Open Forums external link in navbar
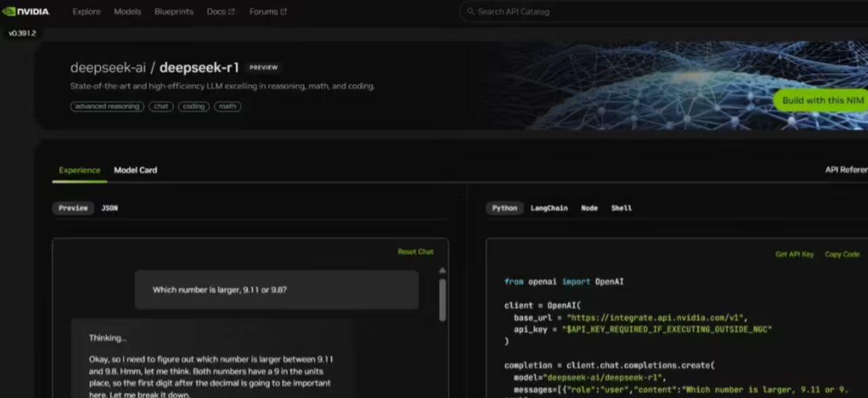868x398 pixels. tap(267, 12)
